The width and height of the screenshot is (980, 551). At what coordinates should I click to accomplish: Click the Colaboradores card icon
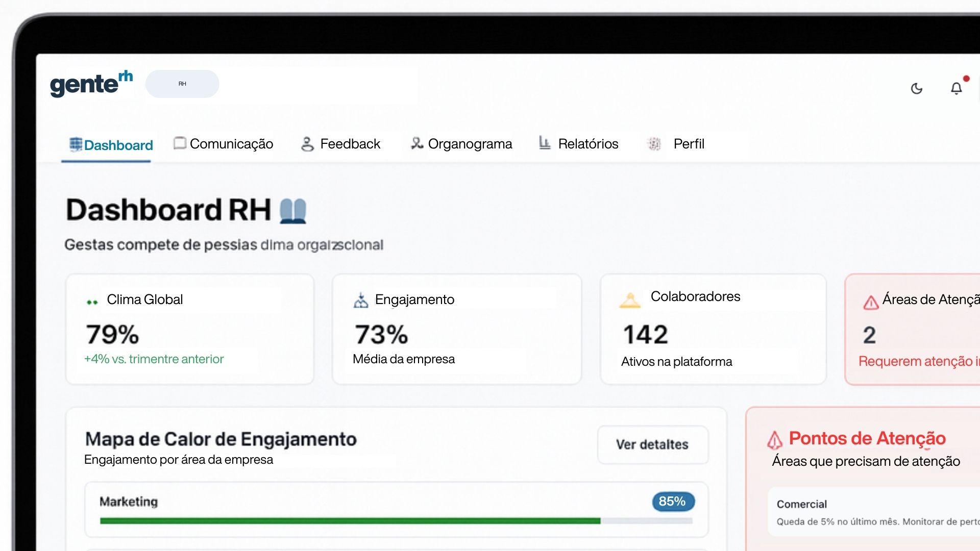[x=630, y=300]
